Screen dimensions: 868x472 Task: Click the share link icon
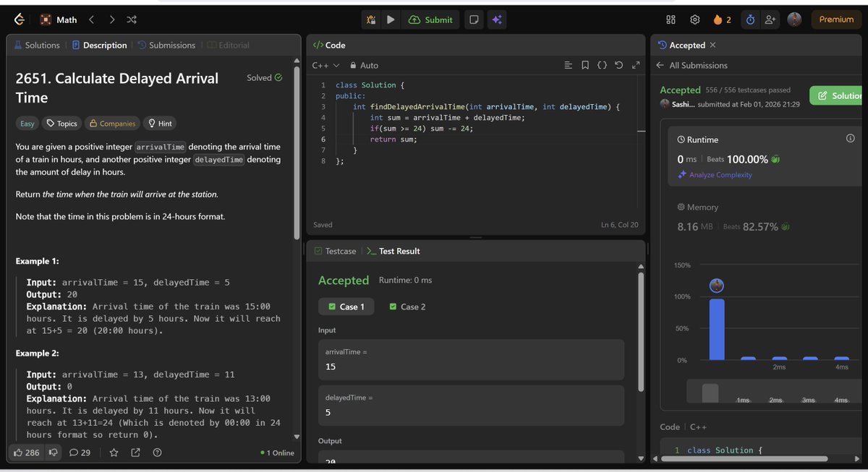point(135,452)
